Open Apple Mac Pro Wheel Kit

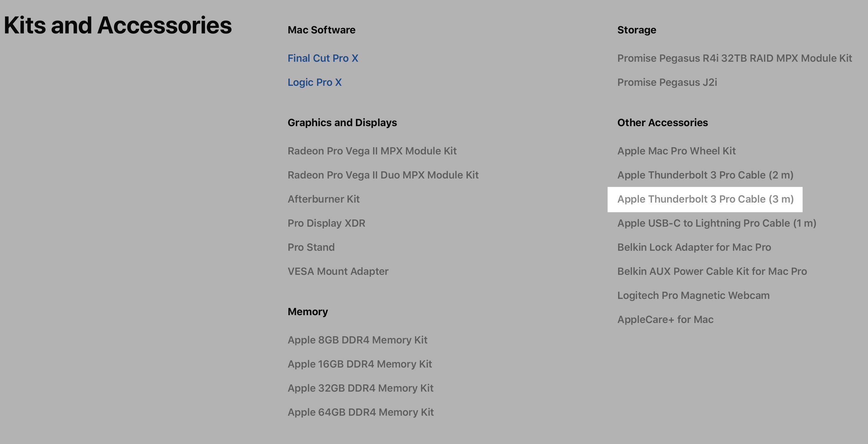click(x=676, y=151)
